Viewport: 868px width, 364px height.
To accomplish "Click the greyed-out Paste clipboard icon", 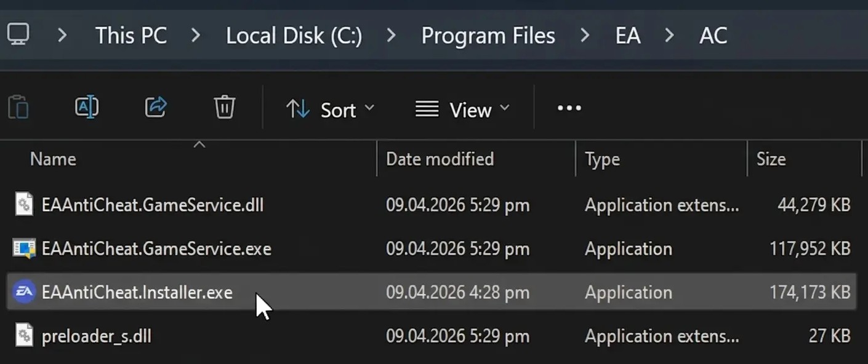I will (18, 108).
